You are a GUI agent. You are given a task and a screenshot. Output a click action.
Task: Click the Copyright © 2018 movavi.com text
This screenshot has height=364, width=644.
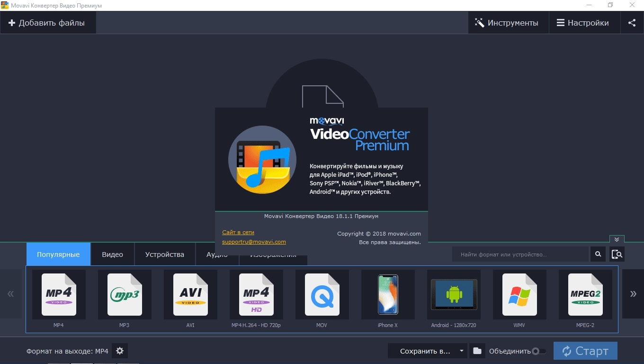(379, 234)
